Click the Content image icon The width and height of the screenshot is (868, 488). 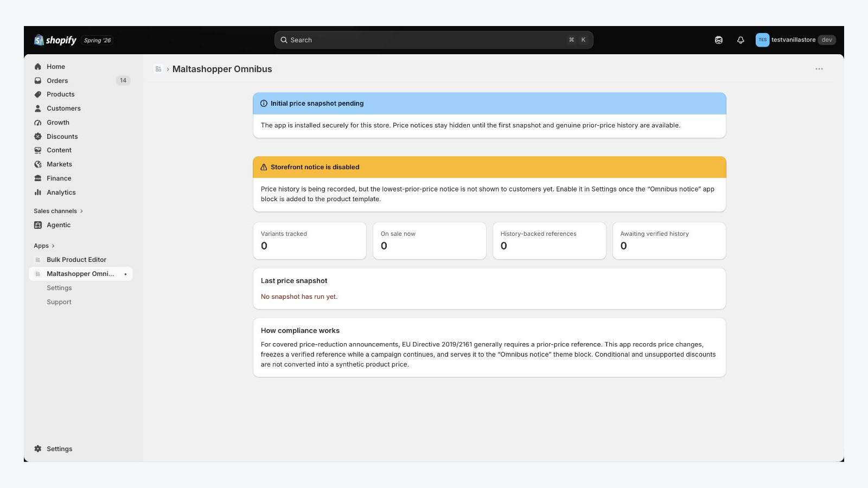pos(38,150)
